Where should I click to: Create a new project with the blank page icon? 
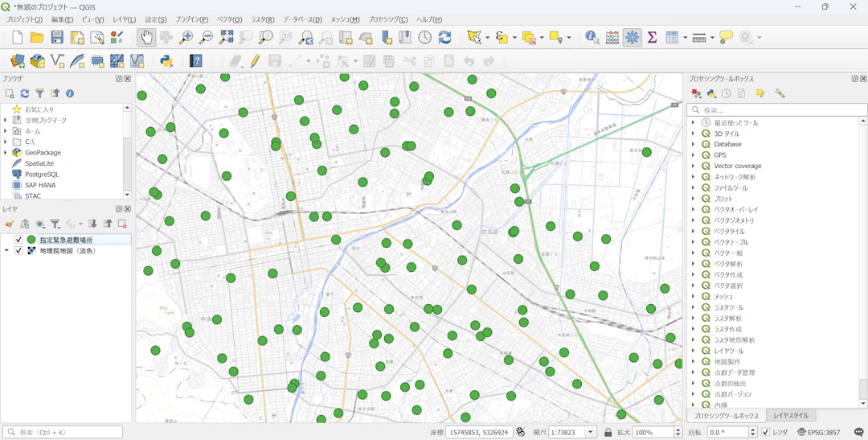pyautogui.click(x=17, y=37)
